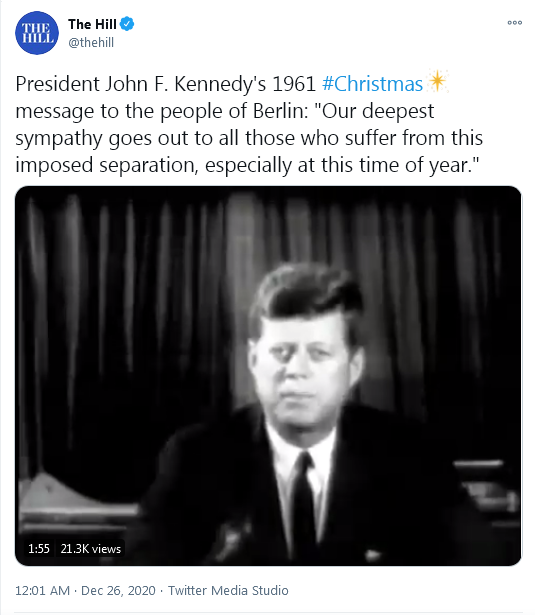Click The Hill display name
The image size is (535, 615).
92,24
